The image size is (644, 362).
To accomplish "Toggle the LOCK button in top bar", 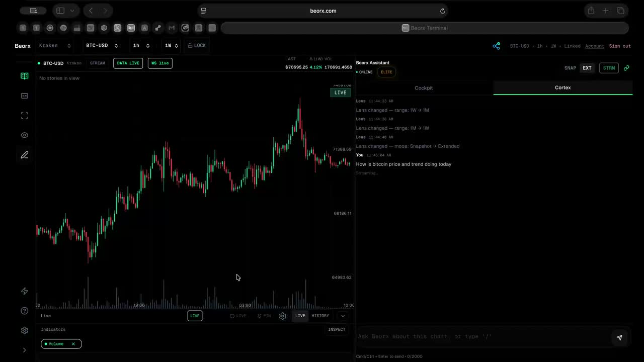I will coord(197,46).
